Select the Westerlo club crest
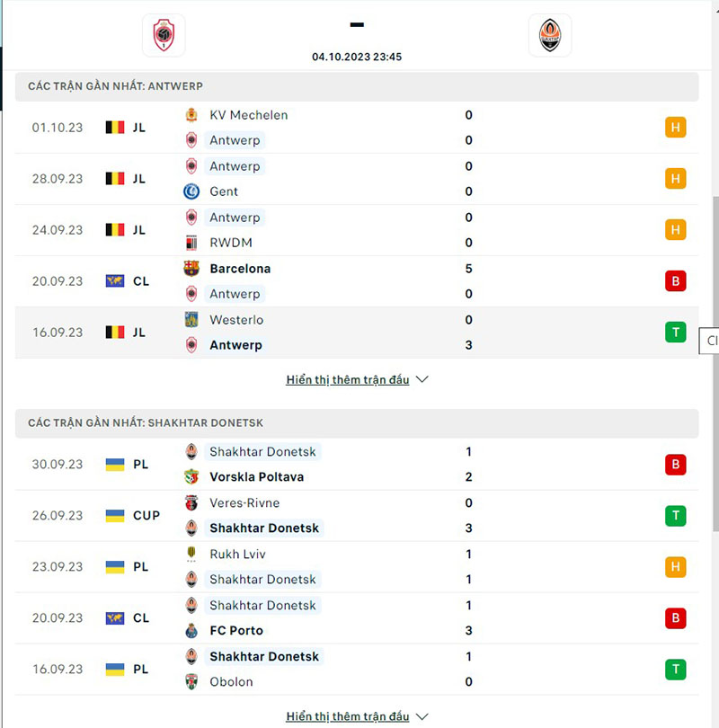The height and width of the screenshot is (728, 719). coord(193,320)
